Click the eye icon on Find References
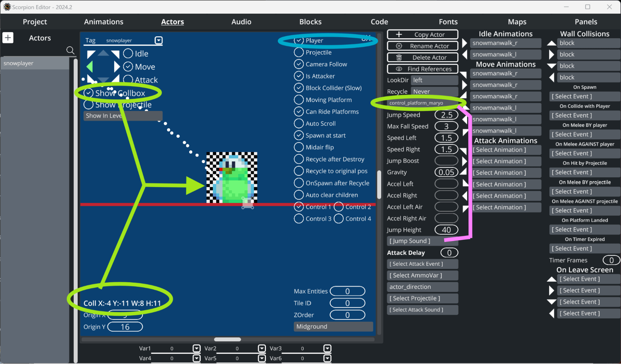 tap(399, 69)
